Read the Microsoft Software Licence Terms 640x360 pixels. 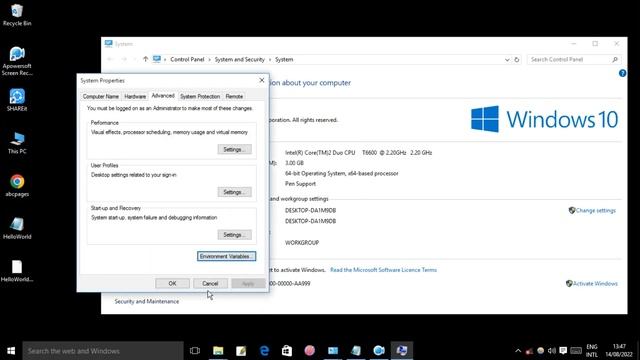(x=383, y=270)
